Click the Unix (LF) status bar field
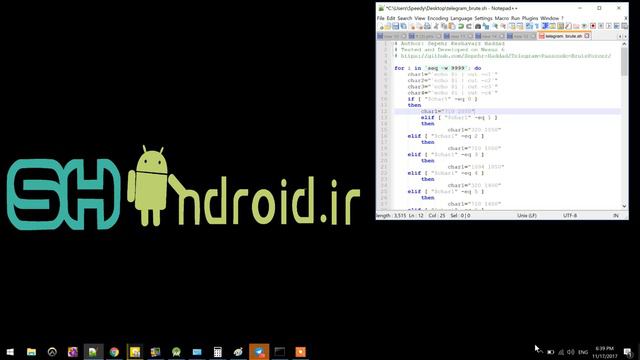The width and height of the screenshot is (640, 360). [527, 216]
